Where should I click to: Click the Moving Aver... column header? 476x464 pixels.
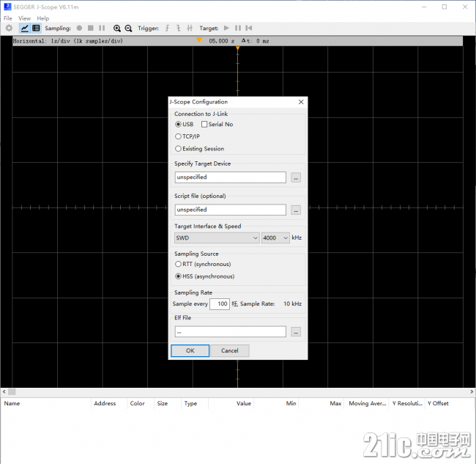pos(367,404)
